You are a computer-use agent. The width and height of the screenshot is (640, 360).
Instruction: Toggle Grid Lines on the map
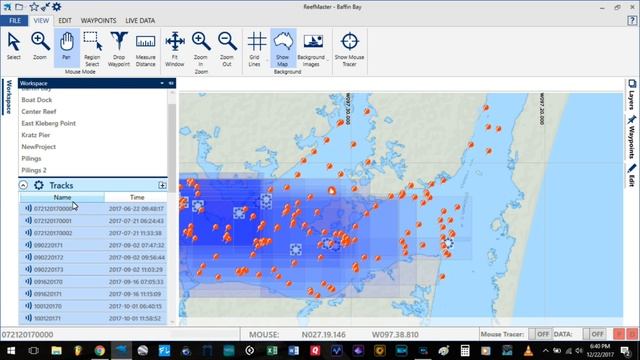click(256, 49)
